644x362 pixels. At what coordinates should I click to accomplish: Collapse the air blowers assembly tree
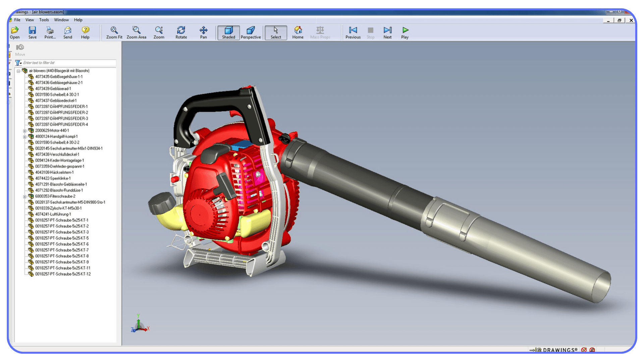point(19,71)
